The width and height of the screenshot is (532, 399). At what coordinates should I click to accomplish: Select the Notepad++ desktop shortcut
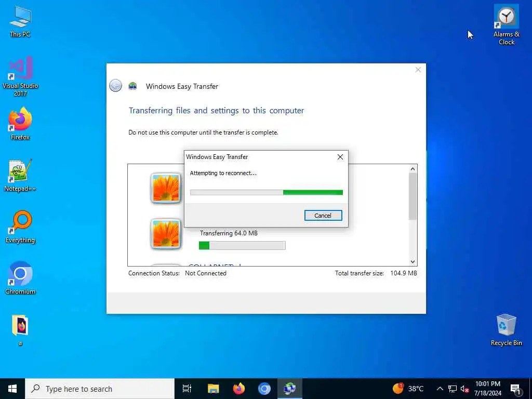[x=20, y=176]
